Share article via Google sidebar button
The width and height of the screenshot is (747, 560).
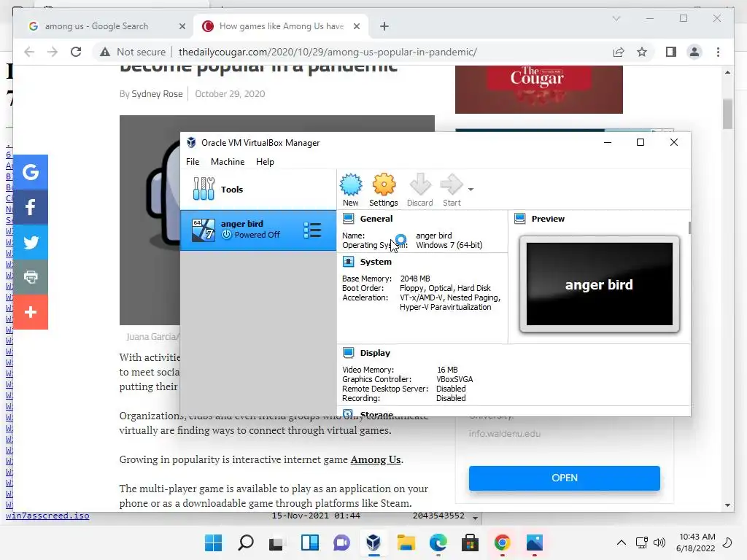coord(31,172)
